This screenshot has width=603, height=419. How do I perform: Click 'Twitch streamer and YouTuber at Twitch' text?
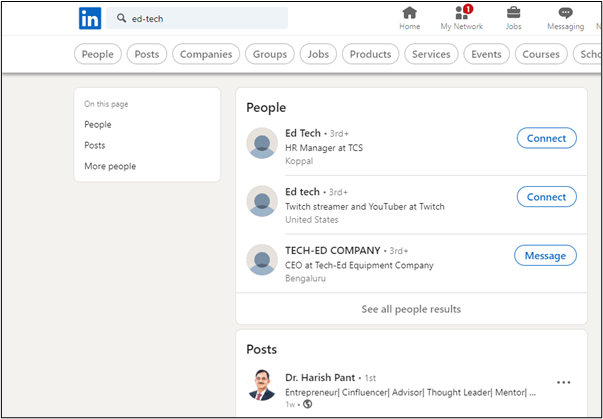[365, 206]
